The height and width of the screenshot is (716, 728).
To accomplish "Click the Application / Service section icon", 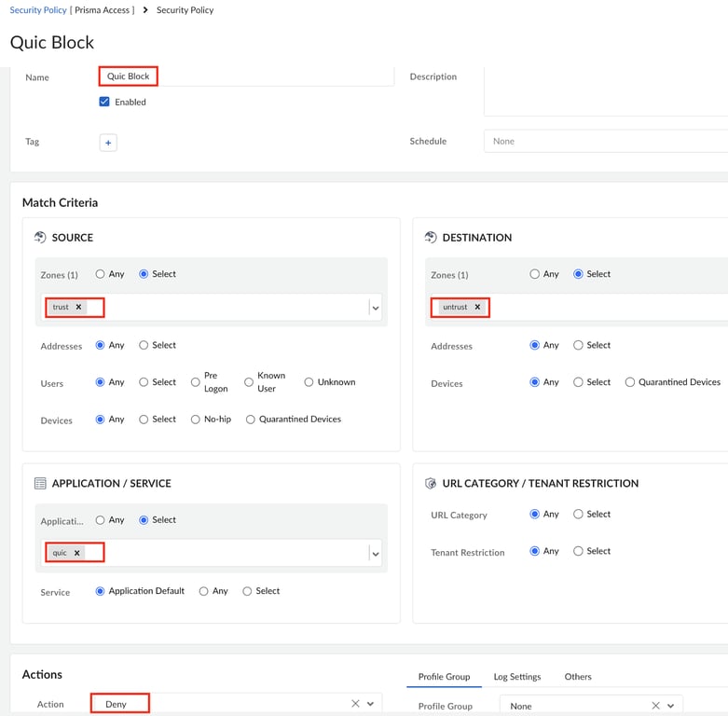I will click(40, 483).
